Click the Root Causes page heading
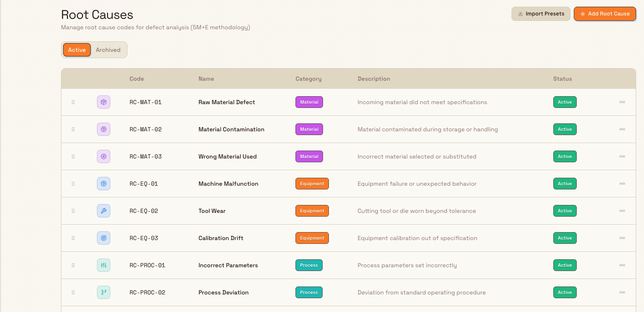 (97, 15)
